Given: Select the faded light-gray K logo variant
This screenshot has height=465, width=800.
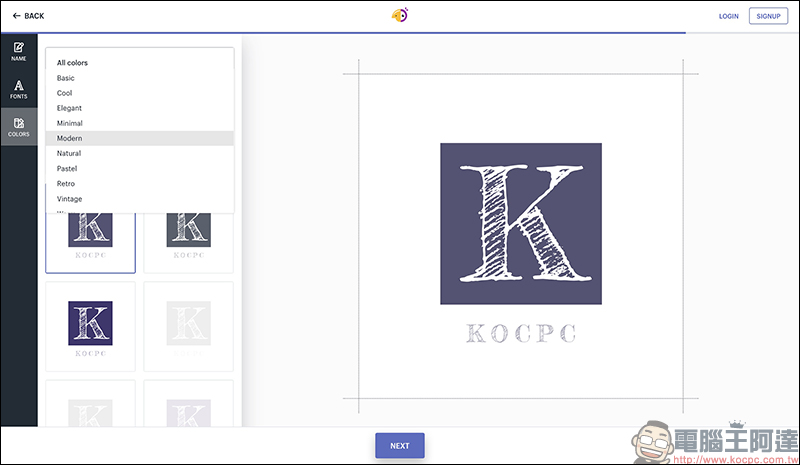Looking at the screenshot, I should pyautogui.click(x=189, y=327).
